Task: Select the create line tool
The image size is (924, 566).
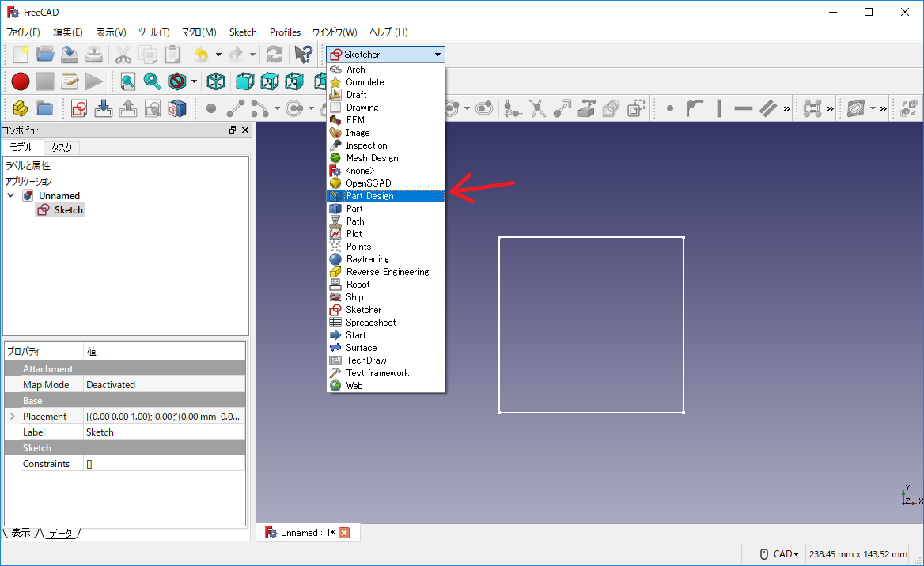Action: click(x=236, y=108)
